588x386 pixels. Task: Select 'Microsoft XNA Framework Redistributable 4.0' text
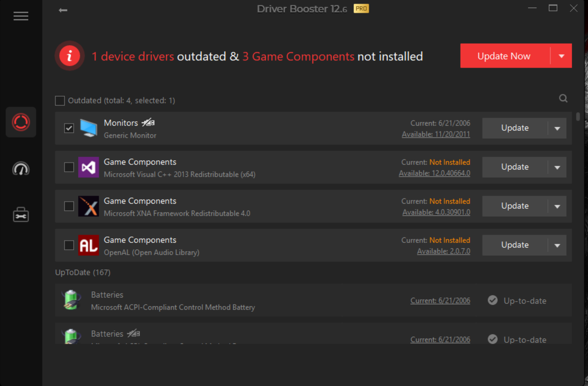tap(177, 213)
